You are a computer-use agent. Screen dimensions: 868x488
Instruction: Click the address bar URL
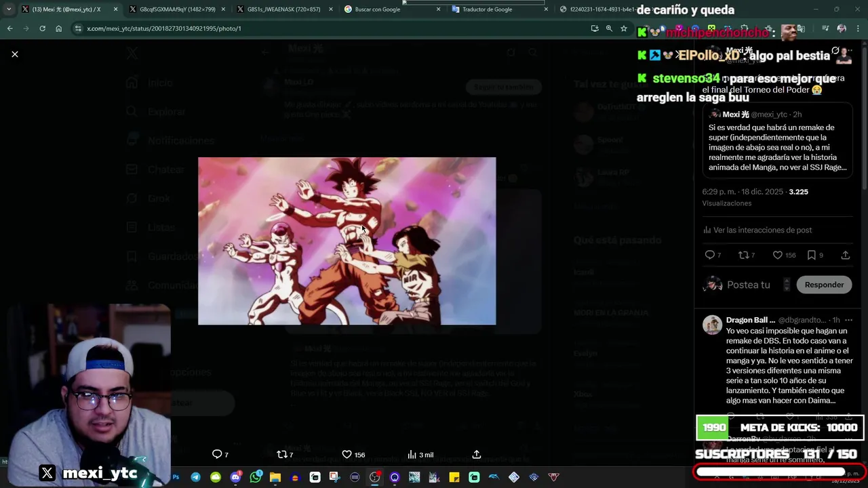164,28
